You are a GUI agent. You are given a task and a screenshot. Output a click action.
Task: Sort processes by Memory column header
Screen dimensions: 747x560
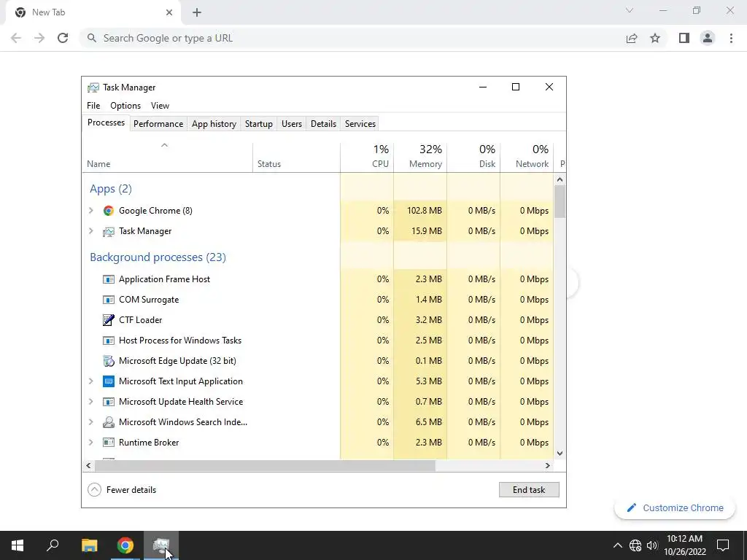(420, 156)
